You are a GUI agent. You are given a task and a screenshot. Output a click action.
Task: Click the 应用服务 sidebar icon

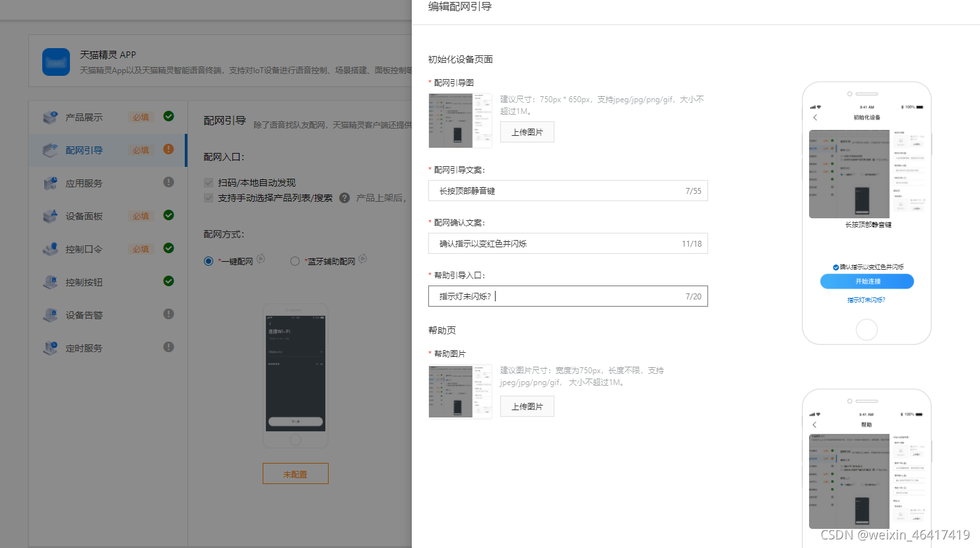(x=50, y=183)
